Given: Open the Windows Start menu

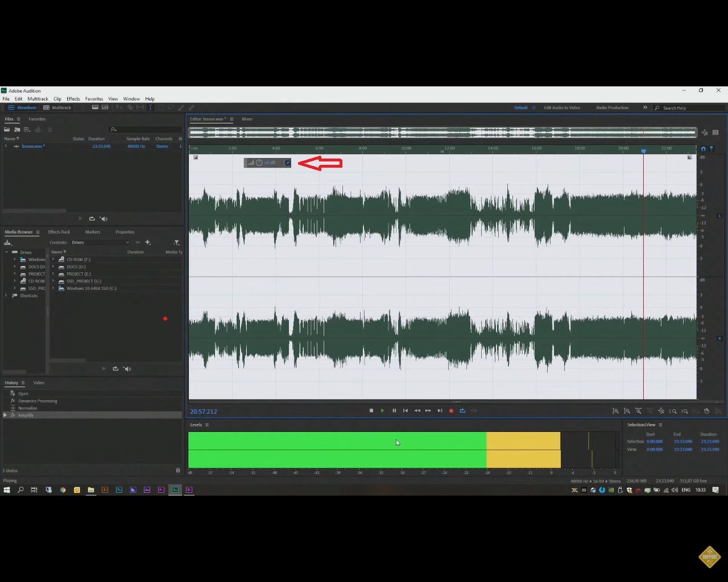Looking at the screenshot, I should pyautogui.click(x=7, y=490).
